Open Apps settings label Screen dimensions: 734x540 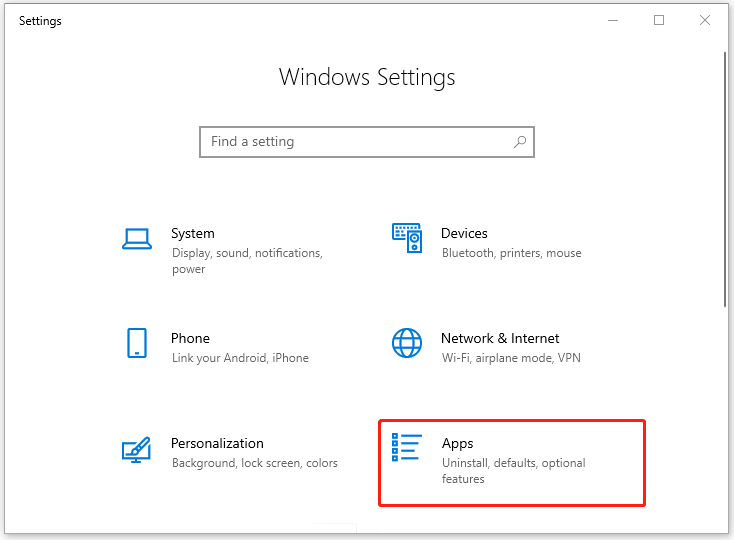[x=457, y=444]
